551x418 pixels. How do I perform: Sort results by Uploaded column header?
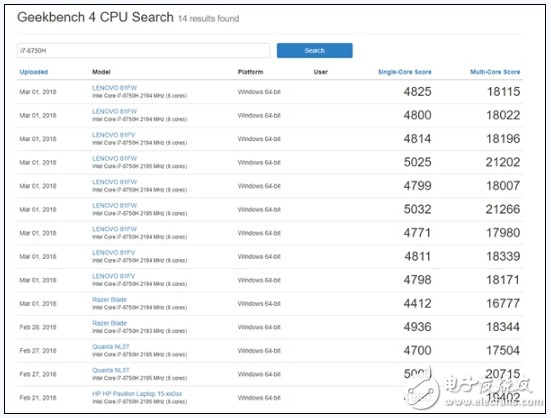[x=34, y=72]
